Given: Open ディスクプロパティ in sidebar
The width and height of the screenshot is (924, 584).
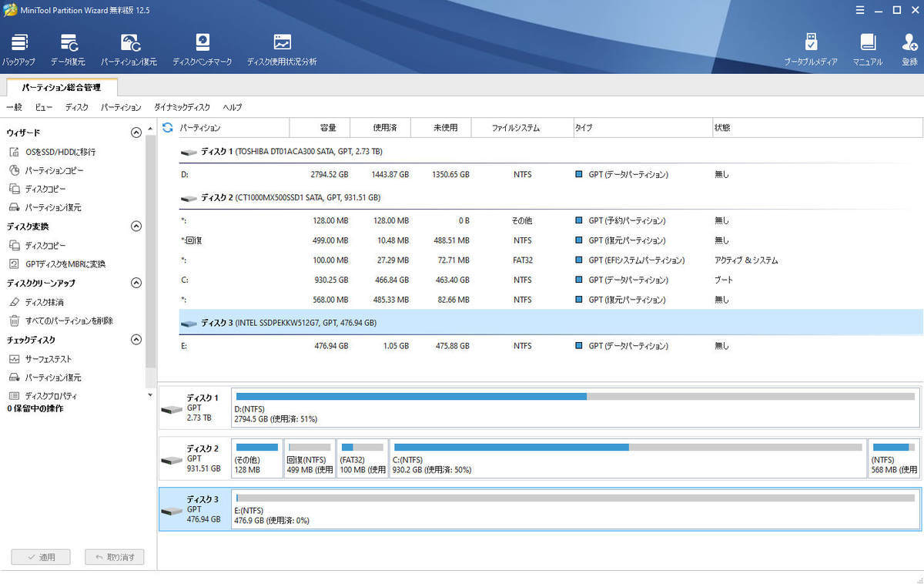Looking at the screenshot, I should point(42,396).
